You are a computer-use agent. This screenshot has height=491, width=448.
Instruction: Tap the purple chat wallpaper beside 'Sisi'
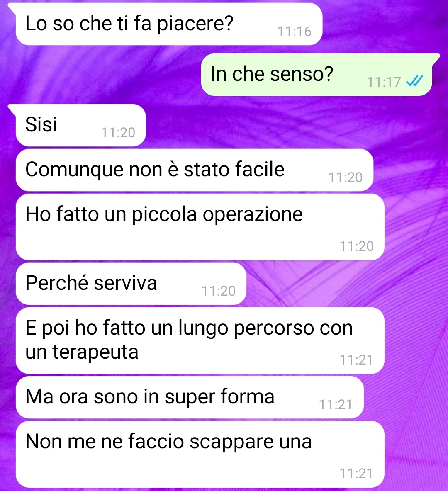point(282,125)
